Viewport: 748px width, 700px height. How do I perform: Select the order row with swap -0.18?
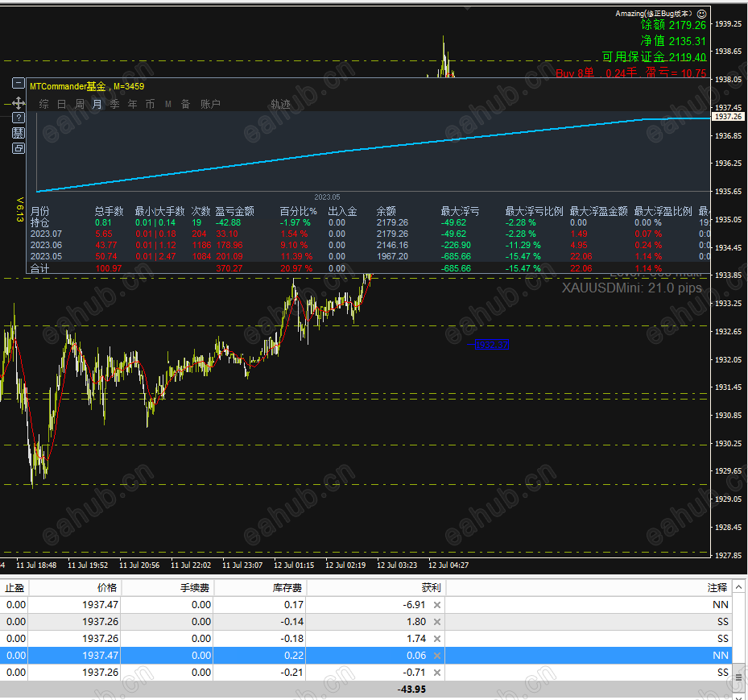tap(366, 639)
